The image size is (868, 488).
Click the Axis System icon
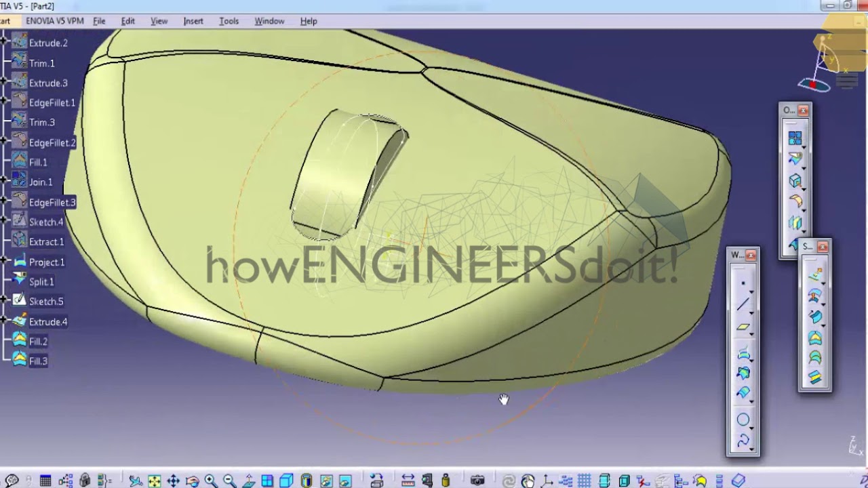[547, 481]
